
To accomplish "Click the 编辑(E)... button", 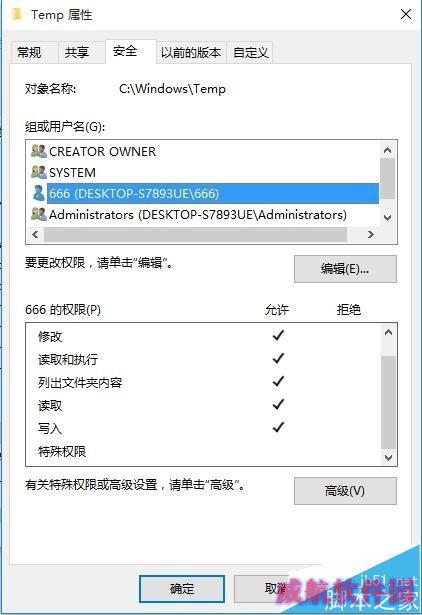I will click(345, 269).
